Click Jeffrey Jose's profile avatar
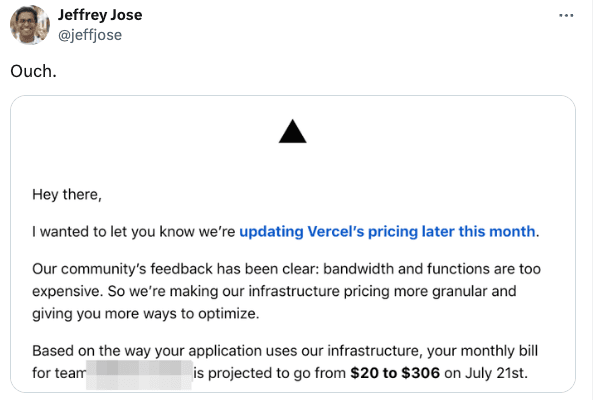The height and width of the screenshot is (400, 603). pyautogui.click(x=30, y=25)
